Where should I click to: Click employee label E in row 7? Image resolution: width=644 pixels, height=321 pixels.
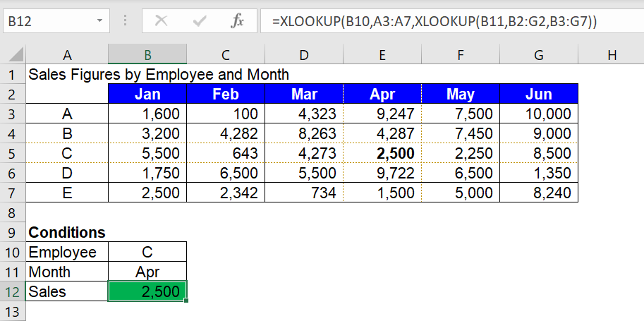point(67,193)
